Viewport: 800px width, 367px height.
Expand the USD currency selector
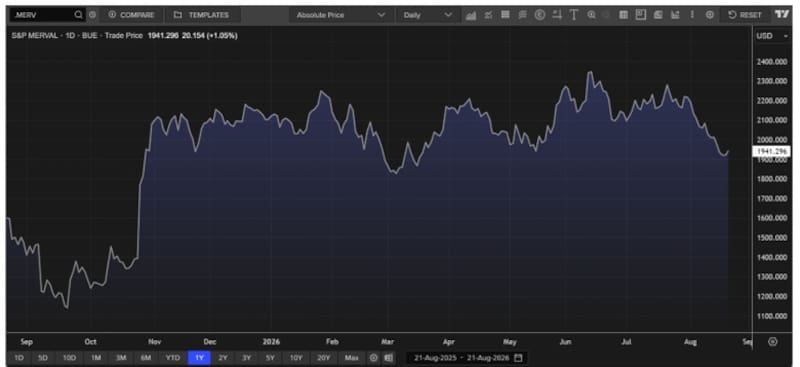(x=771, y=36)
